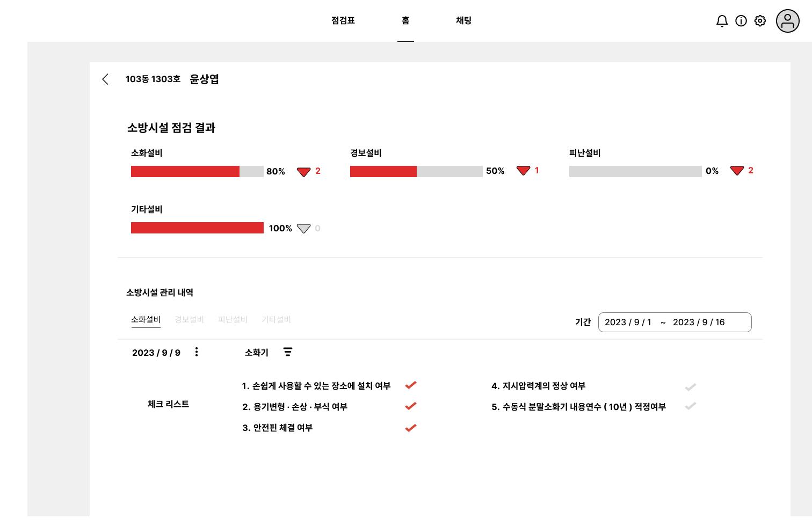The image size is (812, 527).
Task: Go back with the left arrow
Action: point(105,79)
